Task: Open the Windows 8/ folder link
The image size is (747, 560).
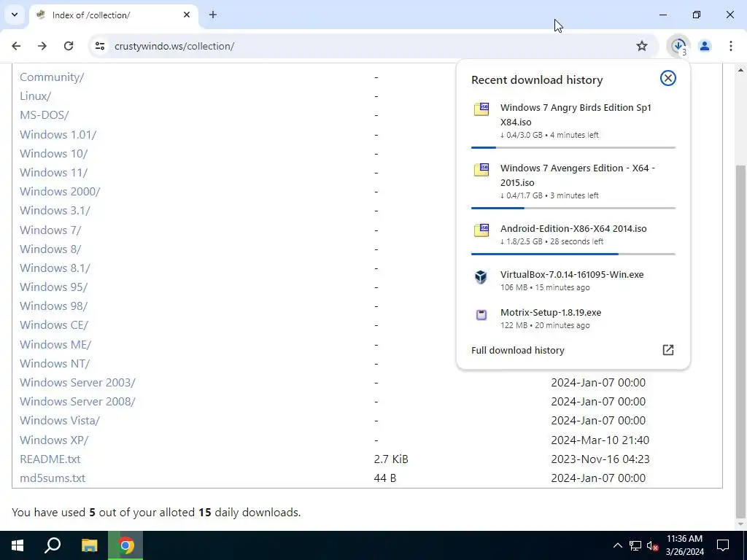Action: (50, 249)
